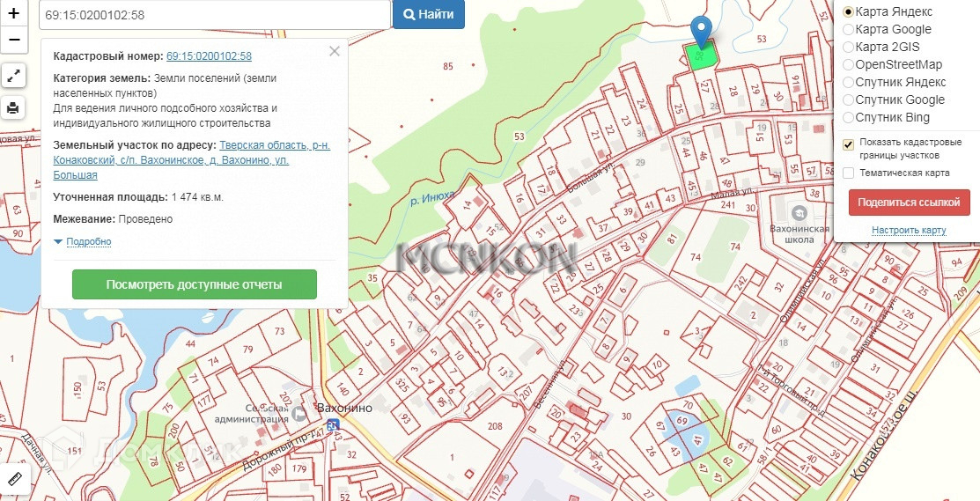Focus the cadastral number search field
This screenshot has width=980, height=501.
click(x=215, y=14)
